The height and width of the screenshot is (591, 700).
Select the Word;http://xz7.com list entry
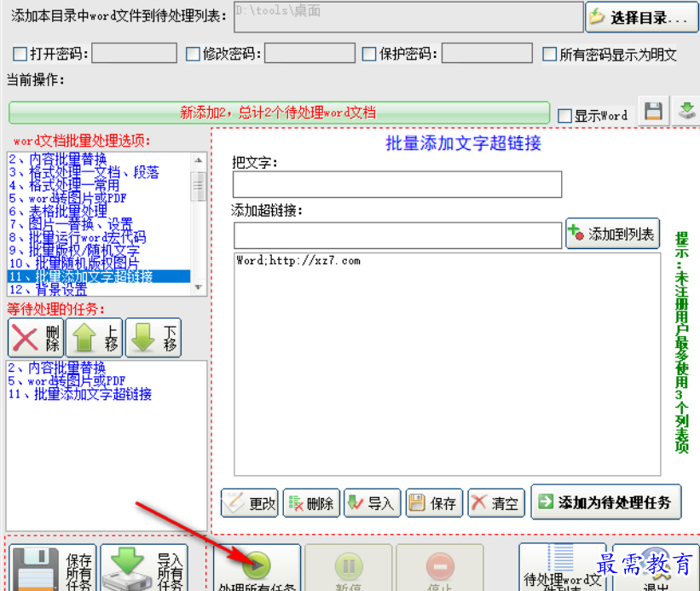298,261
